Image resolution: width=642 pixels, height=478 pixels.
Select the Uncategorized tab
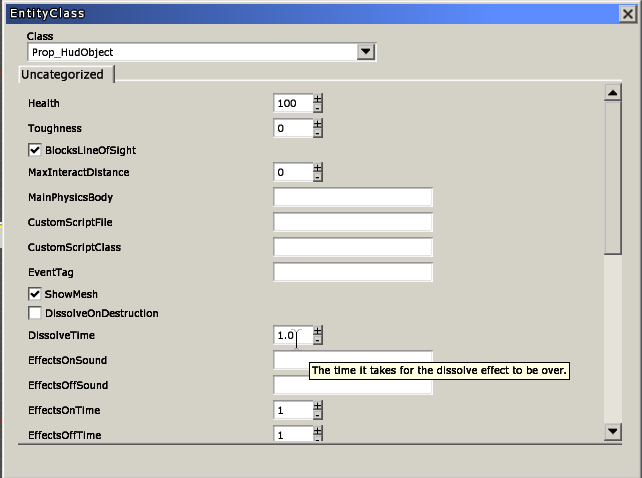pyautogui.click(x=66, y=75)
